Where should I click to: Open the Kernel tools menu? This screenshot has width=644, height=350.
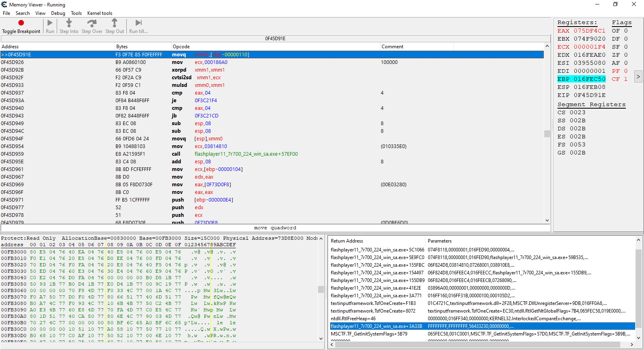click(x=100, y=13)
